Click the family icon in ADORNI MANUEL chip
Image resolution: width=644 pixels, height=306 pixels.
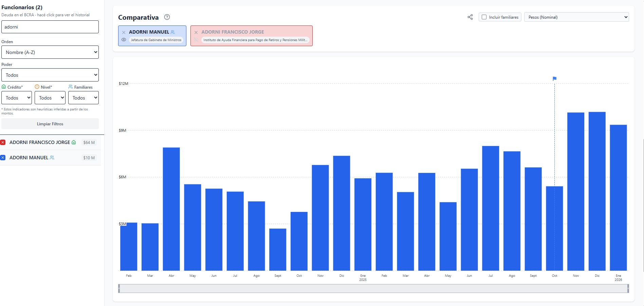(x=173, y=32)
